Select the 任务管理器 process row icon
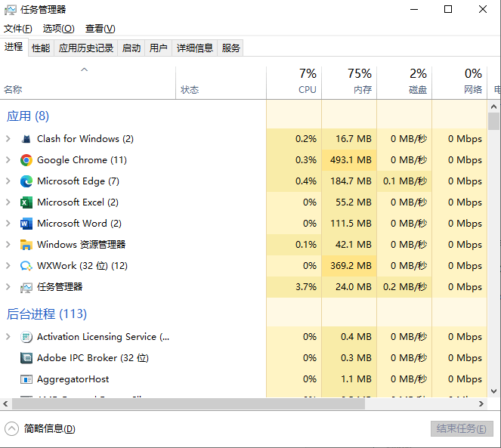Screen dimensions: 501x448 (26, 287)
